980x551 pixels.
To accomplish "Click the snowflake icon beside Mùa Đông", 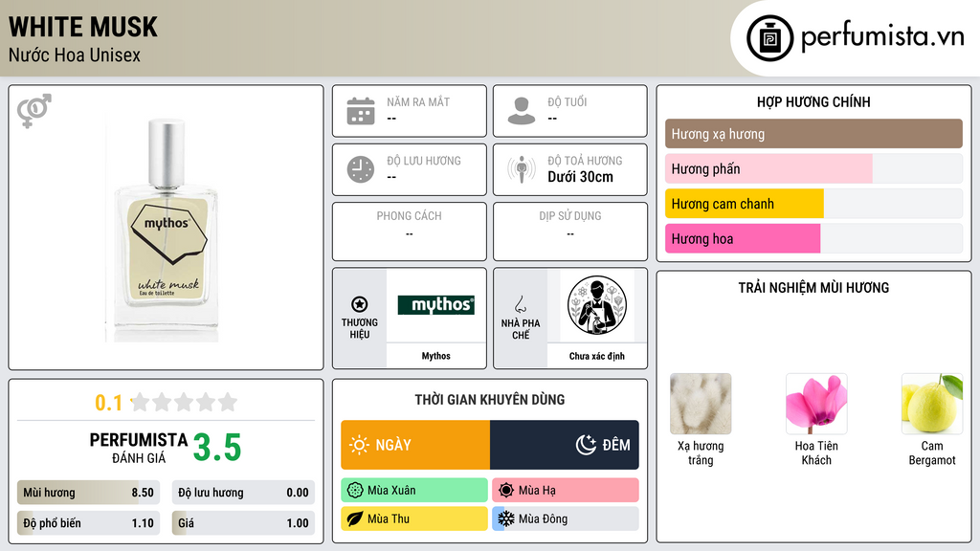I will coord(506,519).
